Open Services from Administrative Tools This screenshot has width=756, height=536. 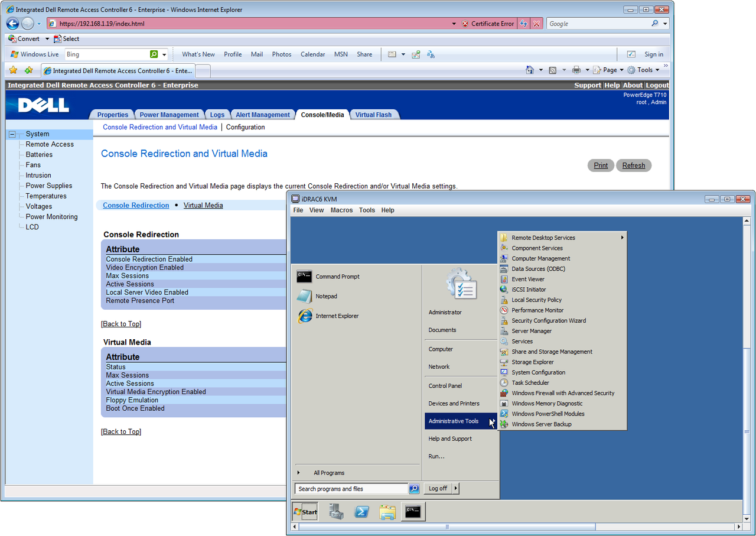point(522,341)
